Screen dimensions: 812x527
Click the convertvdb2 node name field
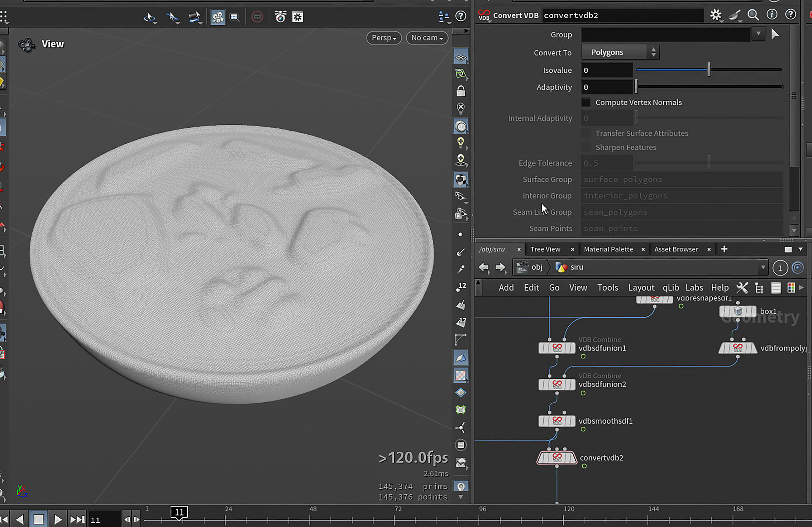point(622,15)
